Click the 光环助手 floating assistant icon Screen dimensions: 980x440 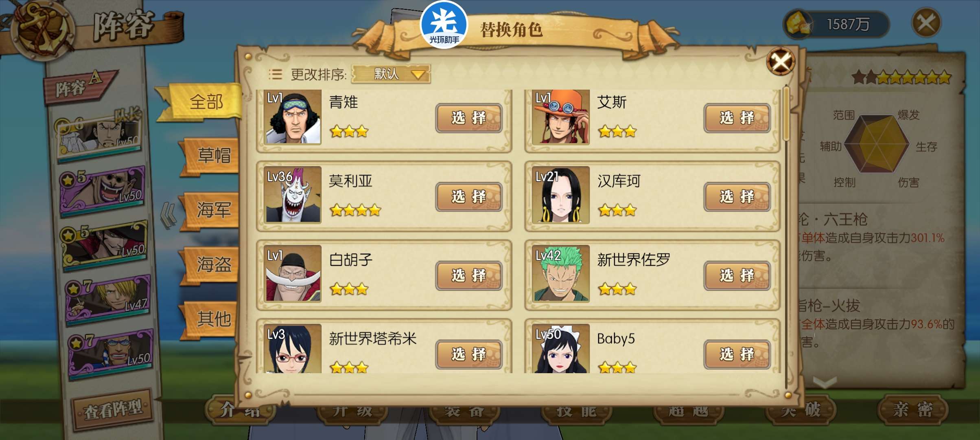(x=444, y=24)
